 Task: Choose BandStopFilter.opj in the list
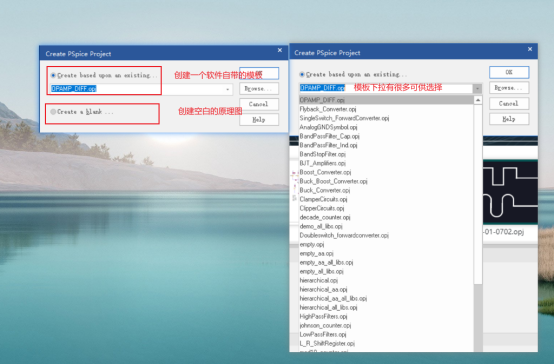click(x=386, y=154)
